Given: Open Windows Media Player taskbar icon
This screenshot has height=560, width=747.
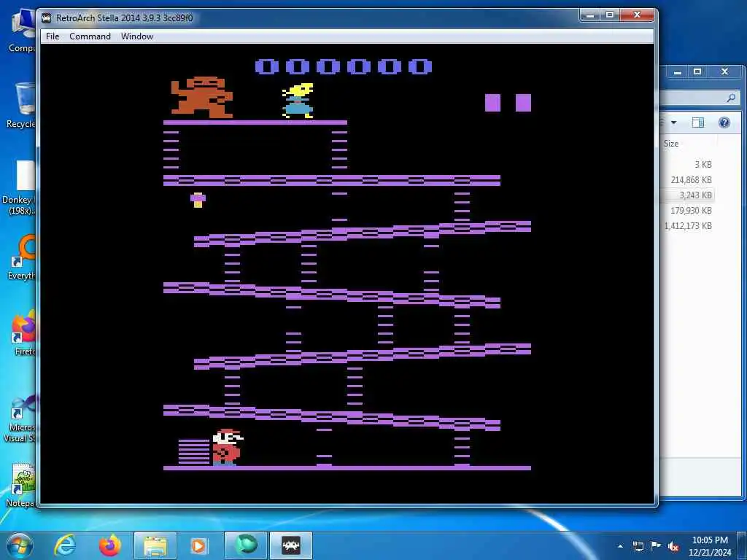Looking at the screenshot, I should coord(198,545).
